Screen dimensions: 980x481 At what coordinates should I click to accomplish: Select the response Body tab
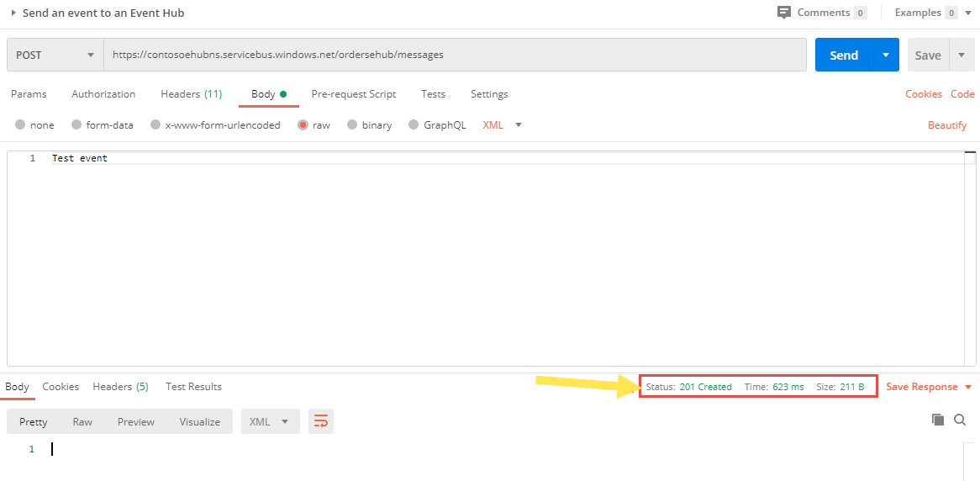[17, 387]
